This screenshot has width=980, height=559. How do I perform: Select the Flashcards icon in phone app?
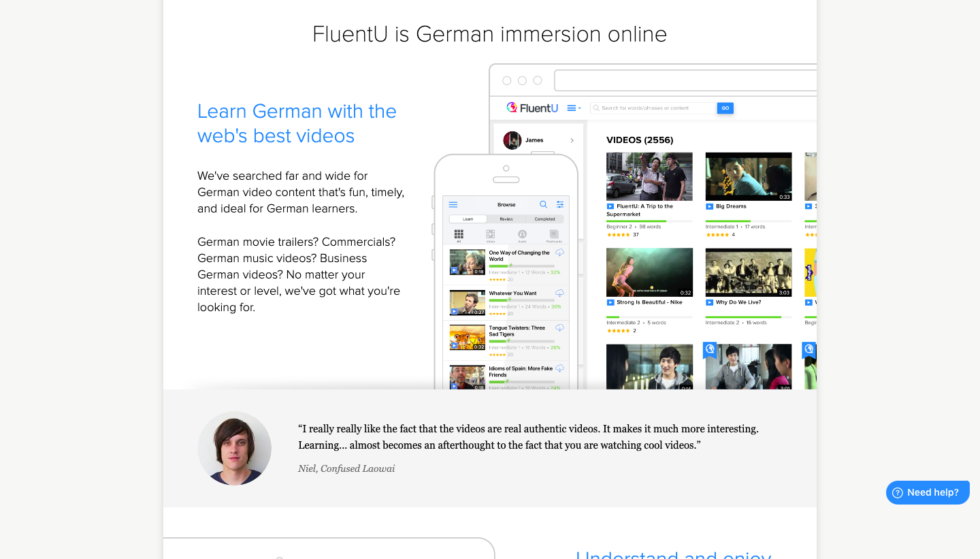pos(554,235)
